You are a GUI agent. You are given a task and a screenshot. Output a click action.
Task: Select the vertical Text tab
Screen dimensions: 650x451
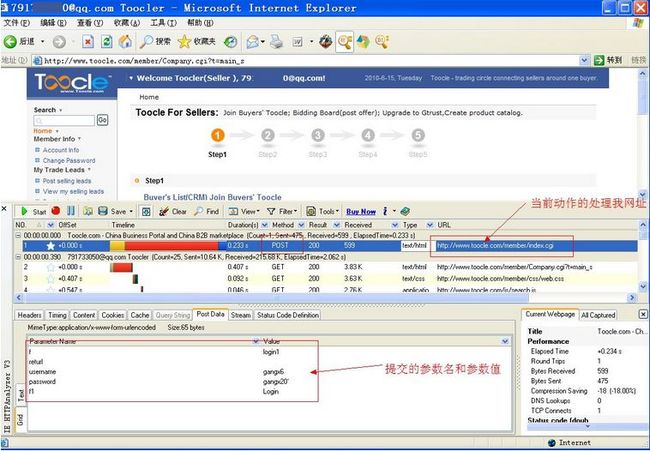[x=21, y=395]
